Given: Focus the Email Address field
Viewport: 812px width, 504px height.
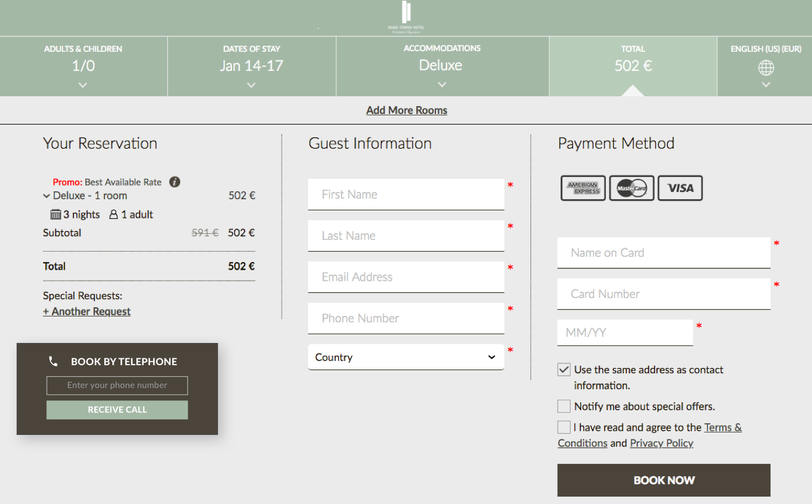Looking at the screenshot, I should point(406,277).
